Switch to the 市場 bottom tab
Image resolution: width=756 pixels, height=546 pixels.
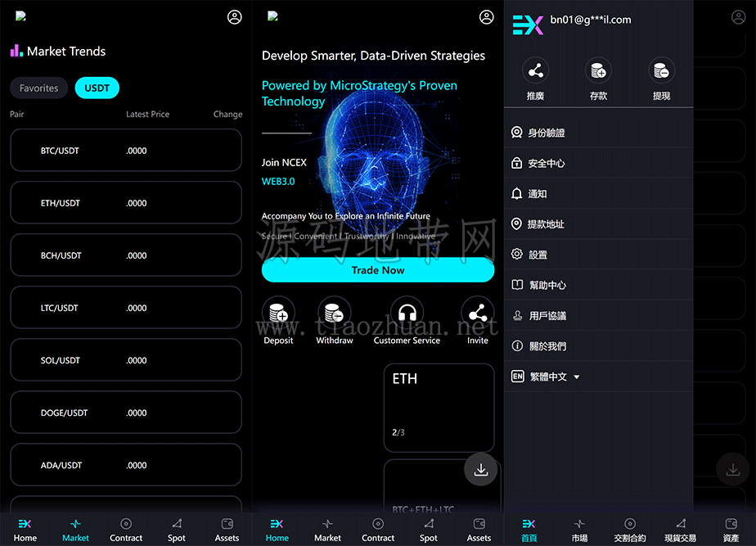[x=579, y=530]
